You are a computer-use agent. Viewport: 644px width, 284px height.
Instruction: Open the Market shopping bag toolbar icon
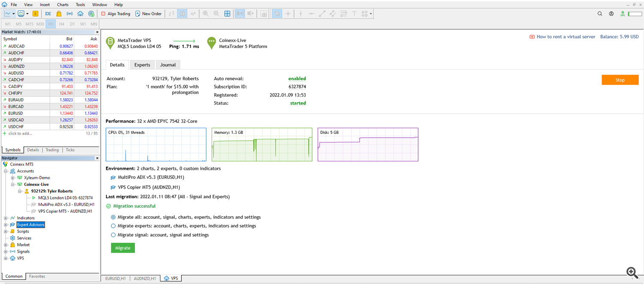(59, 14)
